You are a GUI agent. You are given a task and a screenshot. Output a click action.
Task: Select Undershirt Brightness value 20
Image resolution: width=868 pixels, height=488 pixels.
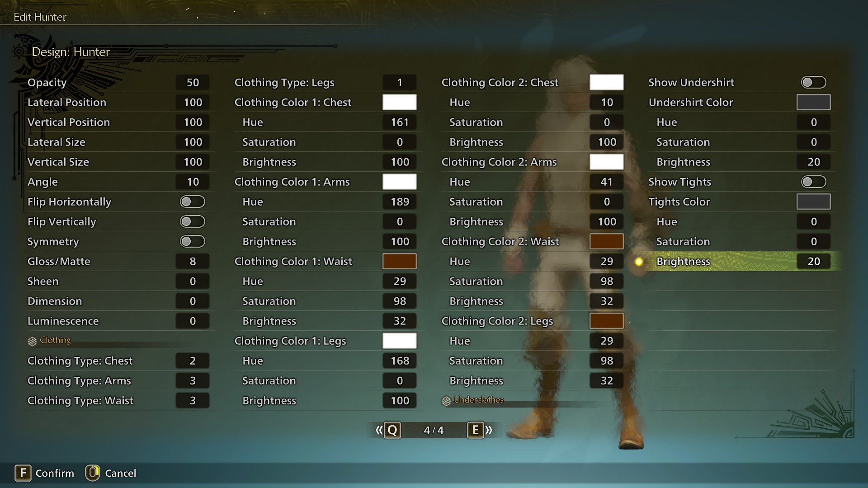tap(814, 162)
